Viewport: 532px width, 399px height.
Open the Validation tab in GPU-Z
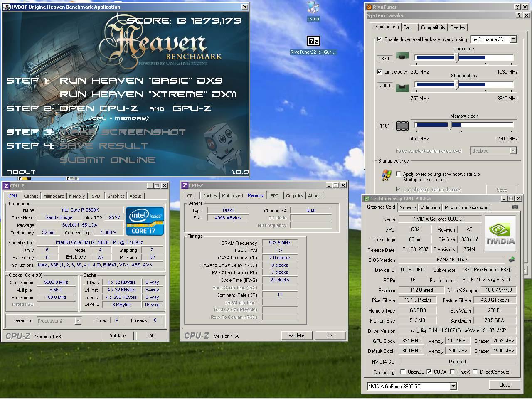[430, 207]
